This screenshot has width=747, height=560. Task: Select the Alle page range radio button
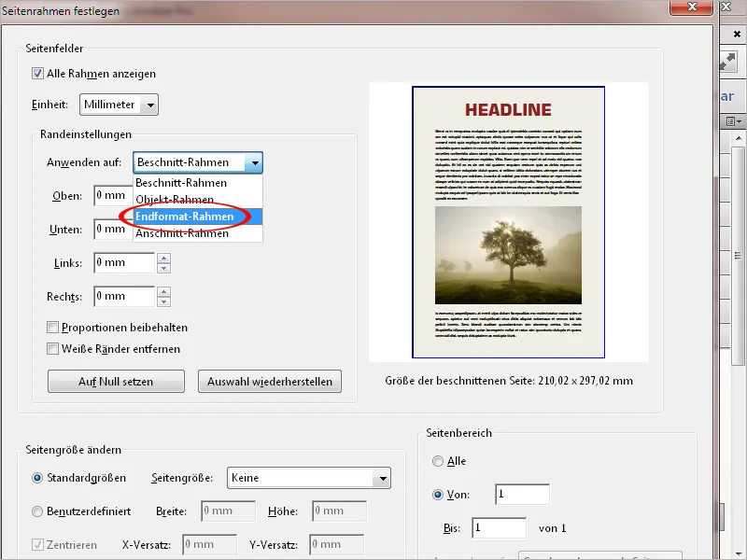[x=437, y=461]
